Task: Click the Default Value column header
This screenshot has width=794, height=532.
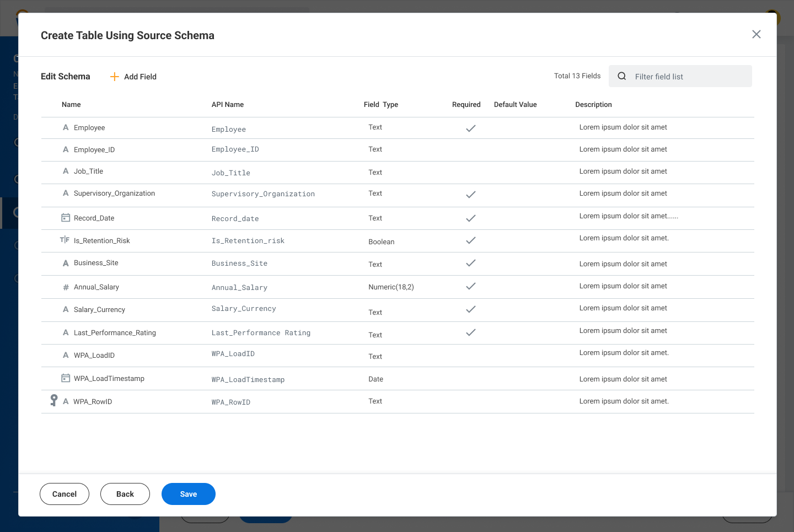Action: click(516, 104)
